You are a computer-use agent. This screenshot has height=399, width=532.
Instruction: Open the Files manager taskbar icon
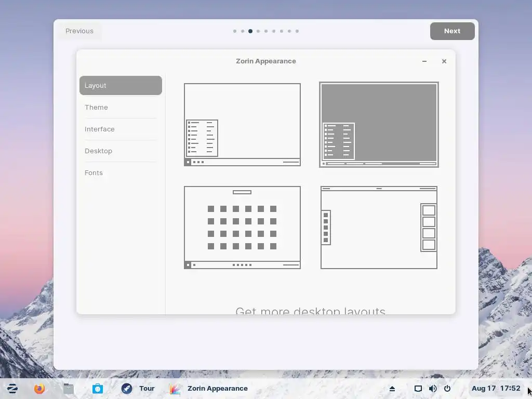(69, 389)
